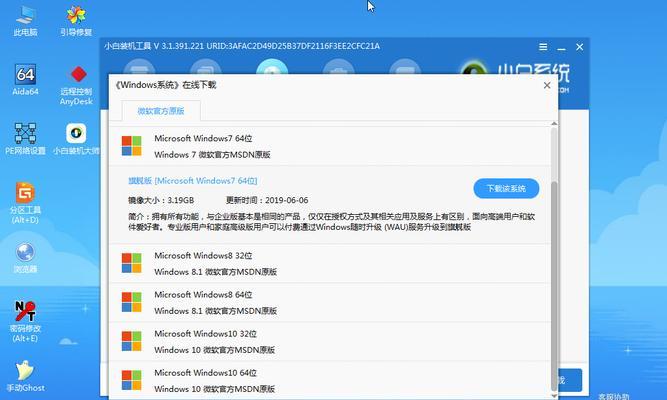
Task: Click Windows 7 微软官方MSDN原版 subtitle
Action: [x=212, y=155]
